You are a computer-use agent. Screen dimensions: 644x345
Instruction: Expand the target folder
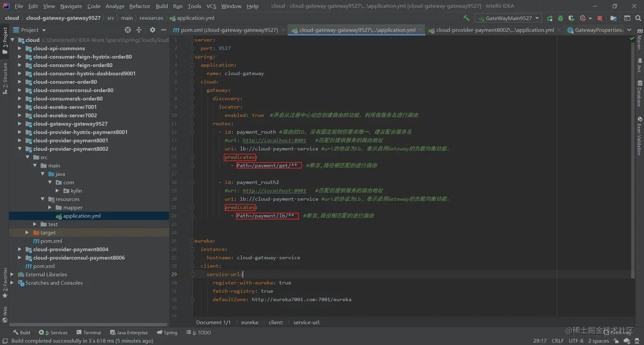(27, 233)
